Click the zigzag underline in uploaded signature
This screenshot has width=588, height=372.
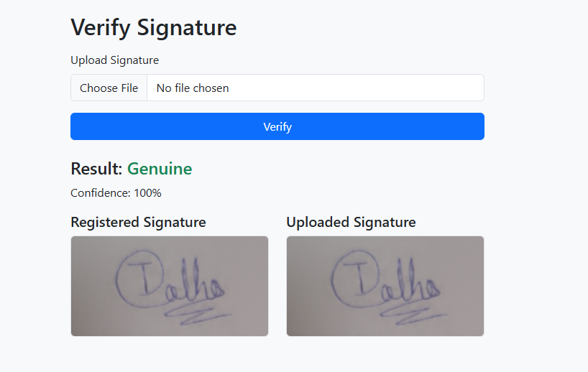(x=413, y=315)
